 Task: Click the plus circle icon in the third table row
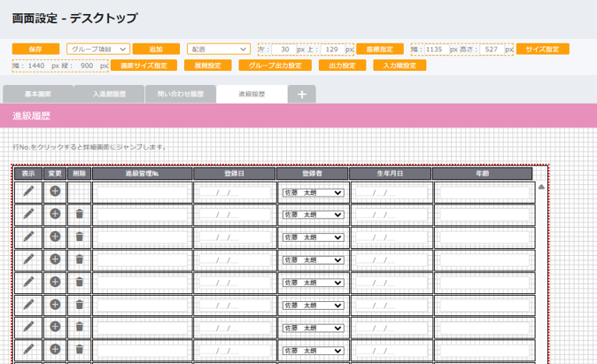click(x=55, y=236)
